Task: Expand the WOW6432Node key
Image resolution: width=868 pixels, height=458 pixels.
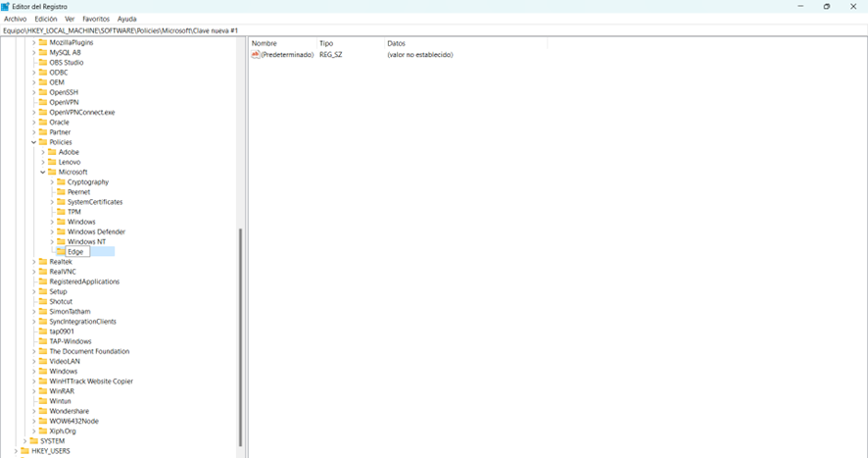Action: click(33, 422)
